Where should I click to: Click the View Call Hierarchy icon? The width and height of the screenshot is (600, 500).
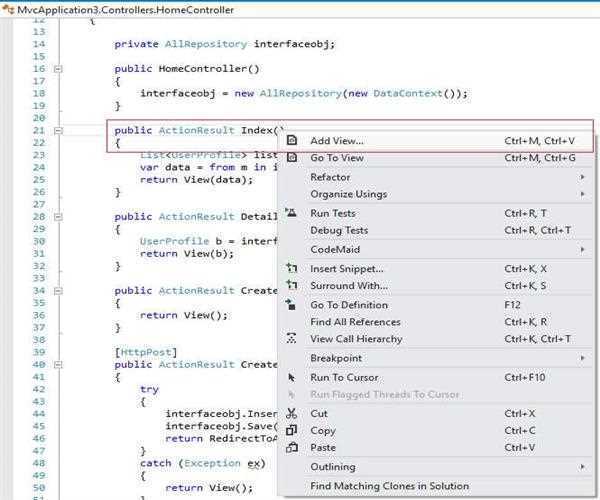click(292, 338)
